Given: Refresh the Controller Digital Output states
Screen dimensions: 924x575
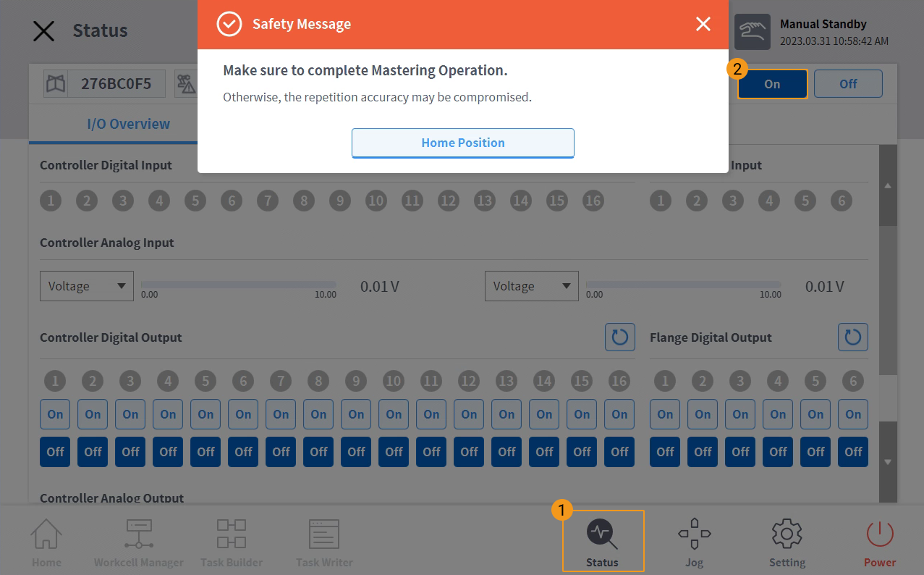Looking at the screenshot, I should coord(619,337).
